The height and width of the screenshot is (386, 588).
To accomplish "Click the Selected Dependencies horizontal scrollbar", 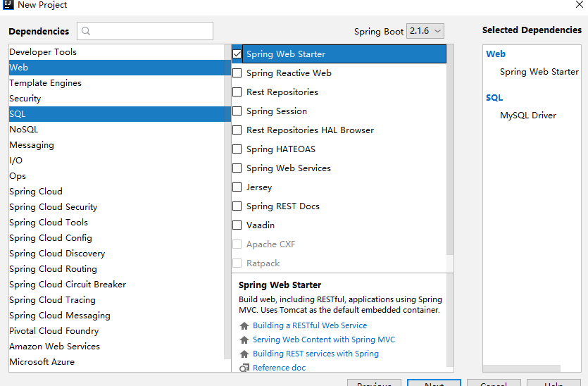I will 522,368.
